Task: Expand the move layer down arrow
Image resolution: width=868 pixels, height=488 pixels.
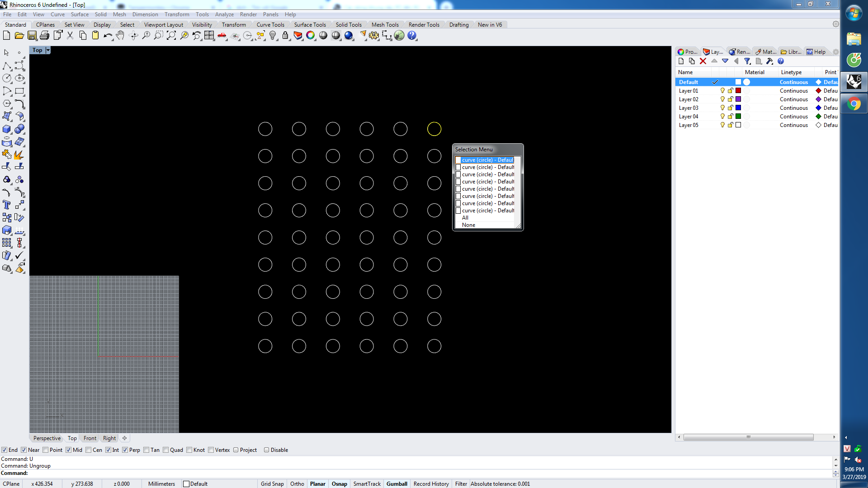Action: pos(725,61)
